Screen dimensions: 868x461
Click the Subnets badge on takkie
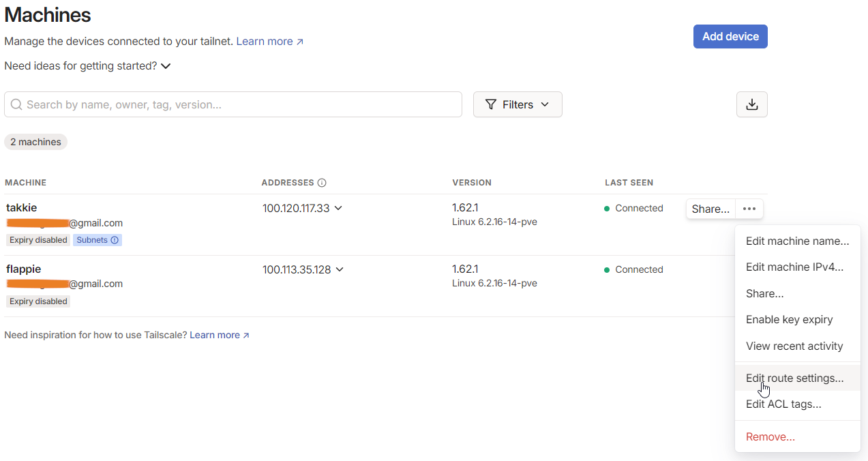[98, 240]
